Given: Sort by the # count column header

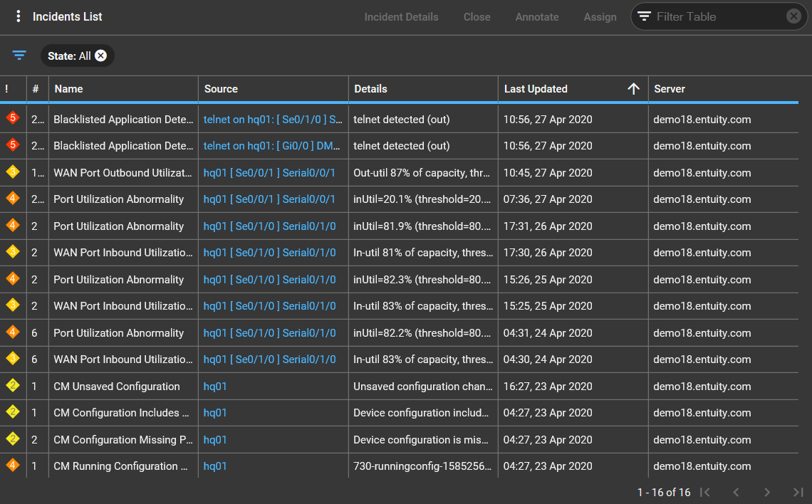Looking at the screenshot, I should [x=36, y=89].
